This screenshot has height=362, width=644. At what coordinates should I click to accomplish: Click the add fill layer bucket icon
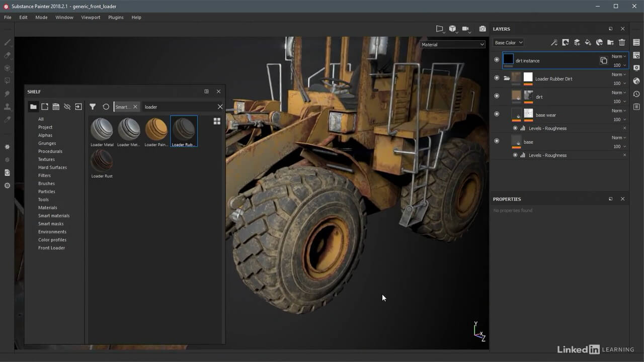588,43
